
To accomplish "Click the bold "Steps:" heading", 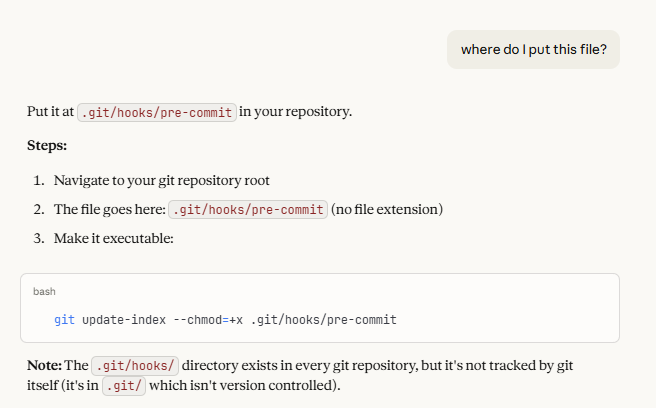I will (x=47, y=146).
